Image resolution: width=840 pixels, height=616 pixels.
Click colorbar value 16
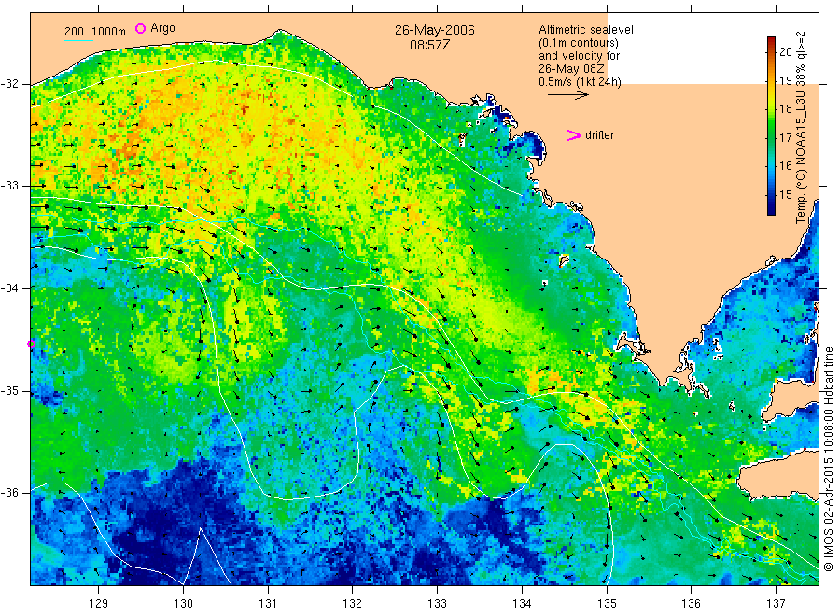(785, 166)
